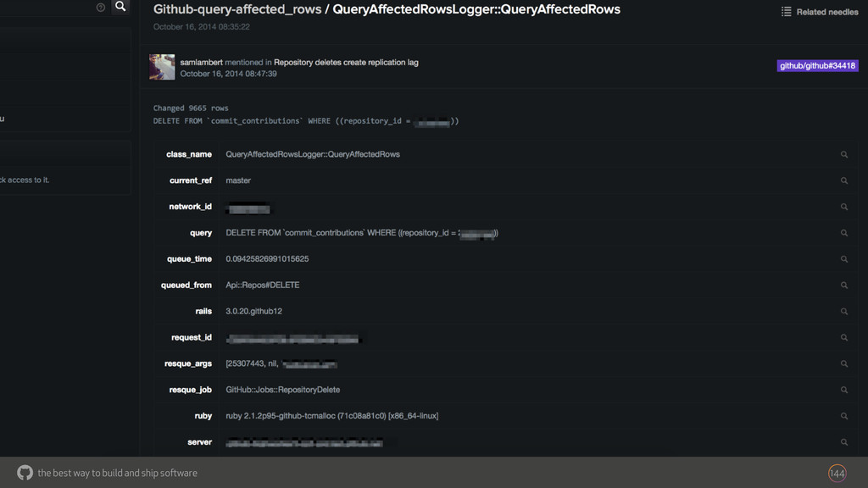868x488 pixels.
Task: Select the queue_time value 0.09425826991015625
Action: (267, 259)
